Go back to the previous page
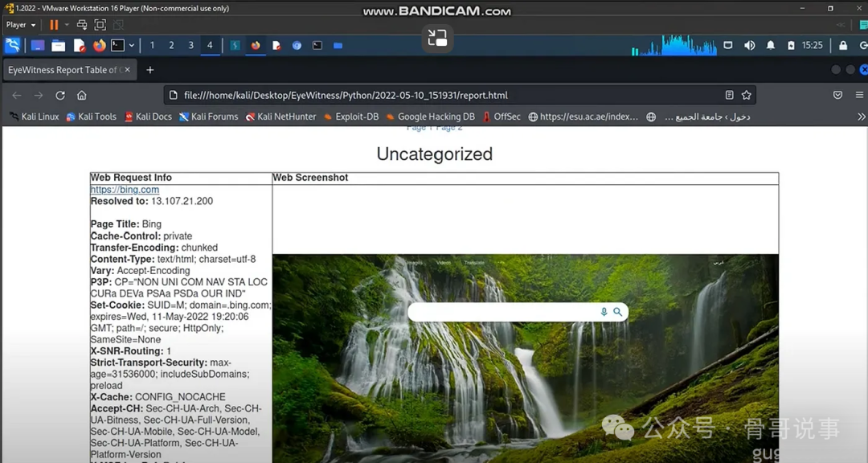Screen dimensions: 868x463 click(x=17, y=96)
